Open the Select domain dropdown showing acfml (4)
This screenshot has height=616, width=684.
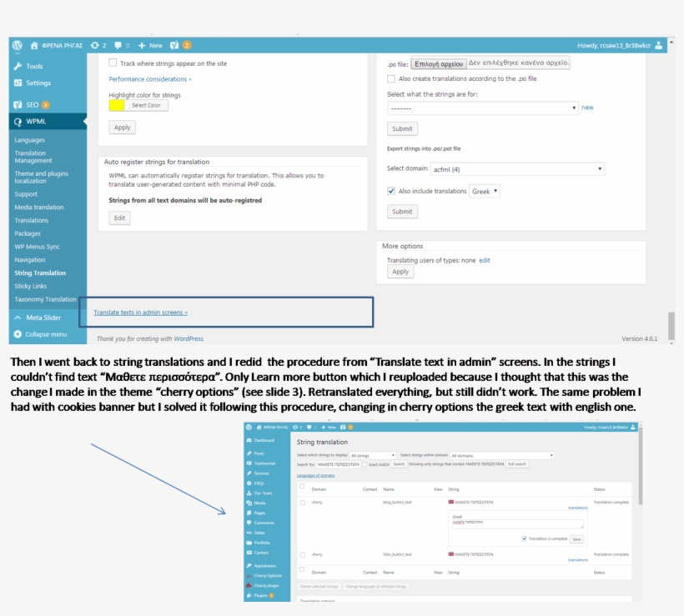coord(516,169)
